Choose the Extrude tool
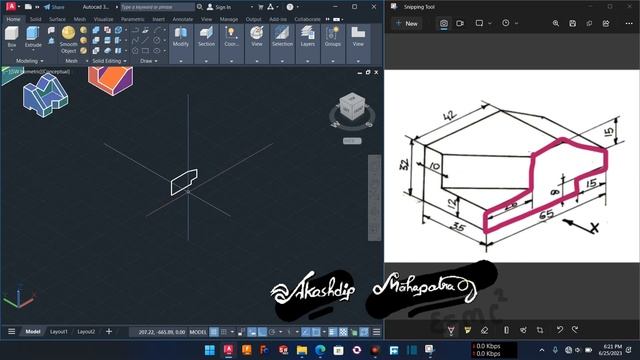Image resolution: width=640 pixels, height=360 pixels. pos(33,36)
